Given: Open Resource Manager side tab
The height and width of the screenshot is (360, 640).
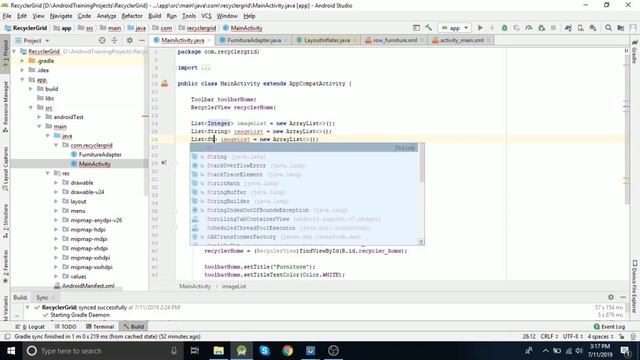Looking at the screenshot, I should 5,106.
